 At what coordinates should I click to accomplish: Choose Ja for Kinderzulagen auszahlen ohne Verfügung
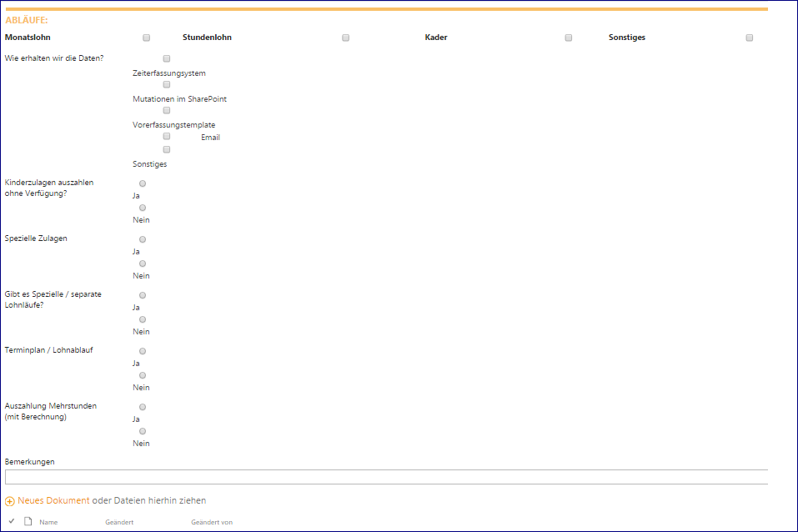point(143,183)
